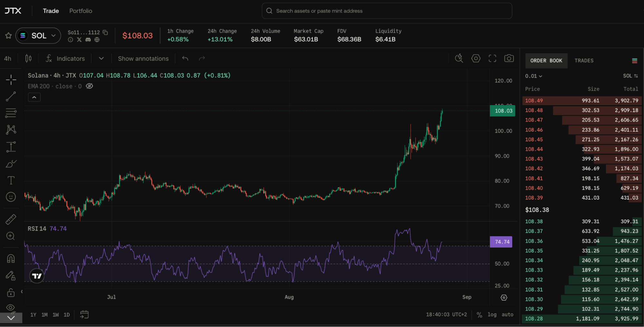Set chart range to 1M
Viewport: 644px width, 327px height.
tap(44, 315)
